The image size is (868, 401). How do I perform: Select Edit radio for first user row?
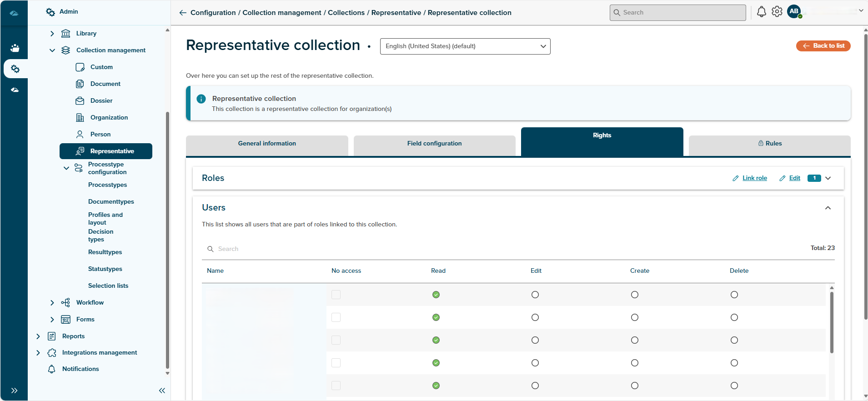(x=535, y=295)
